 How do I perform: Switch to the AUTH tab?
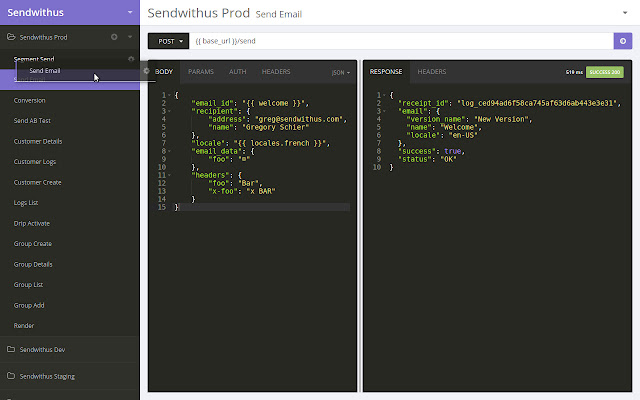(x=238, y=72)
